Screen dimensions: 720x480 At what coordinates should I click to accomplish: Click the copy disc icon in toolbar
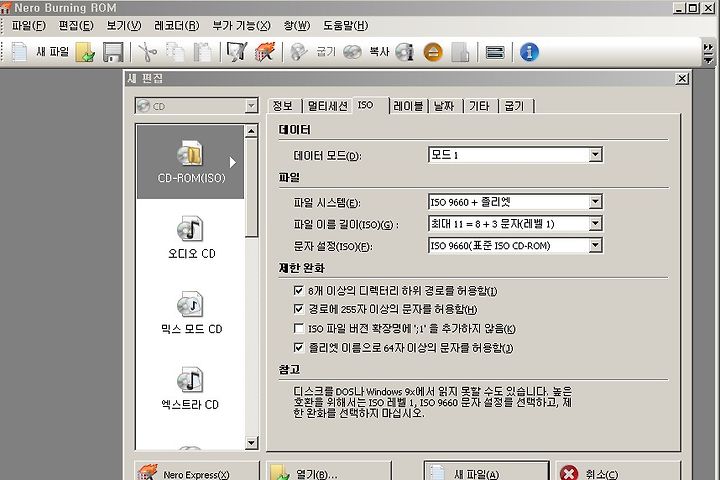point(352,52)
